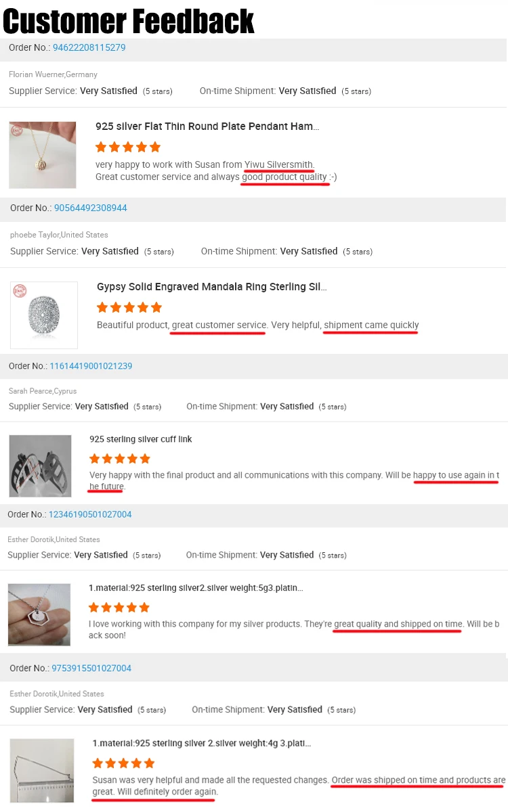Open the Gypsy Solid Engraved Mandala Ring title
This screenshot has height=812, width=508.
pos(212,287)
